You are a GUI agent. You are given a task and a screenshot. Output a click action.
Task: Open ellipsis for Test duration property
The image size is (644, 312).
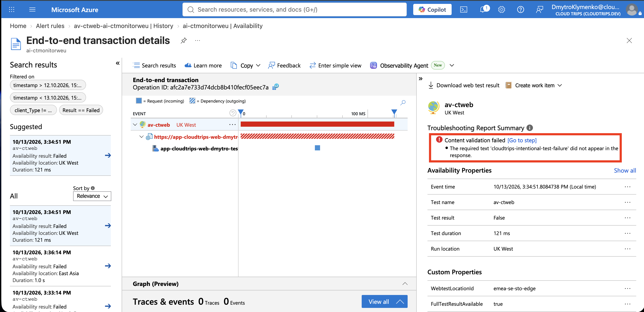(x=627, y=233)
